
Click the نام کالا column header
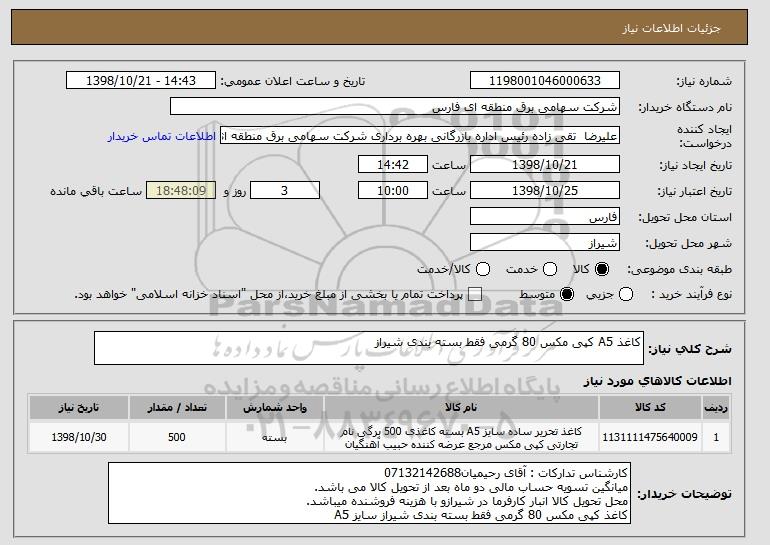(462, 408)
